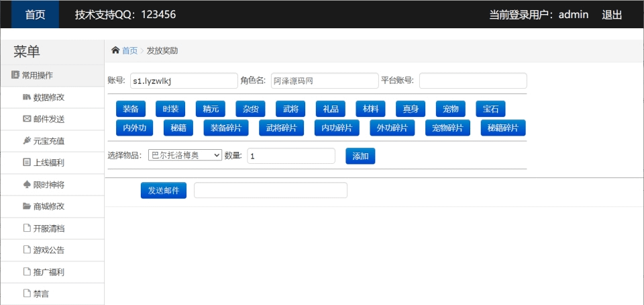The width and height of the screenshot is (644, 305).
Task: Click 退出 to log out
Action: click(x=612, y=14)
